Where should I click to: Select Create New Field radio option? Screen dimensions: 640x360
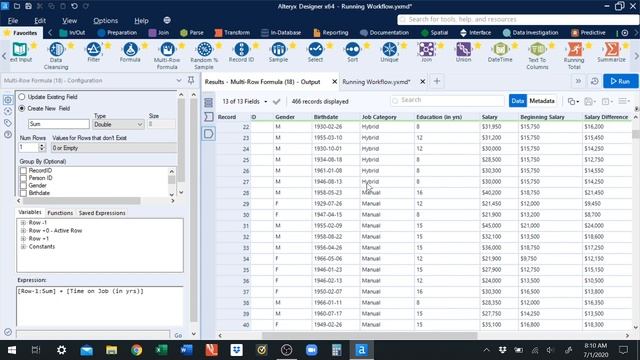pos(22,108)
